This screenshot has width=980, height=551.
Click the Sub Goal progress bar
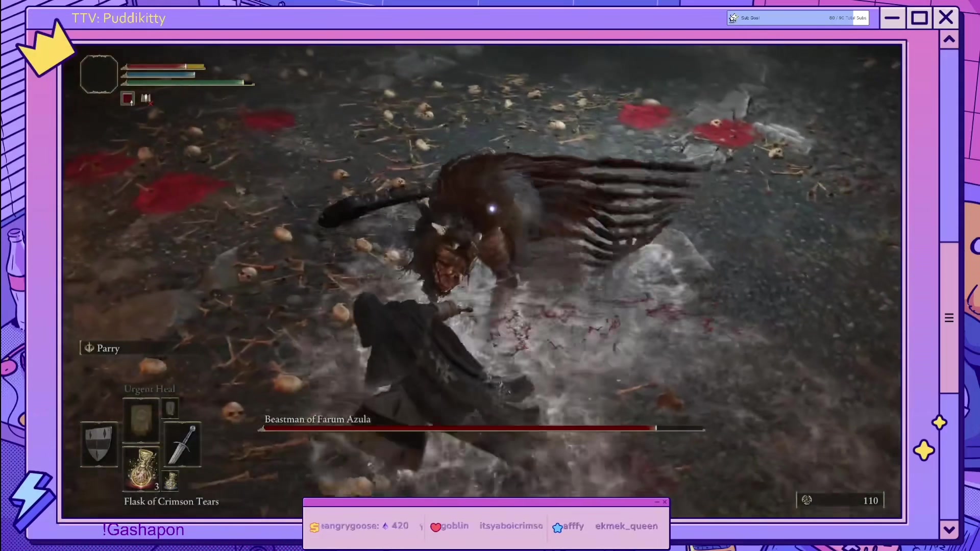click(798, 18)
